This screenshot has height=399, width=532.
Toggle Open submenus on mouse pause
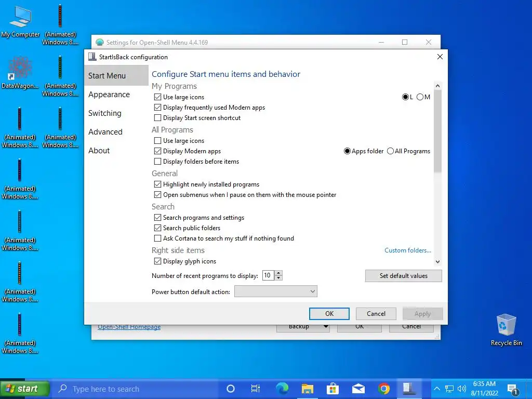(x=157, y=195)
